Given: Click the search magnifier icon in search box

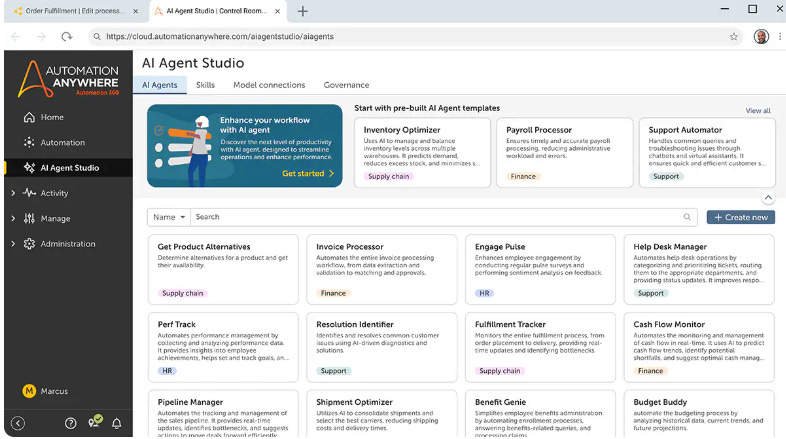Looking at the screenshot, I should coord(687,217).
